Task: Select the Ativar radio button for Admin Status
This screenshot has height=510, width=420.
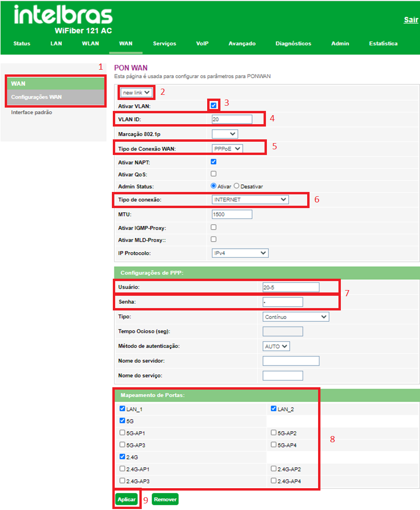Action: coord(213,186)
